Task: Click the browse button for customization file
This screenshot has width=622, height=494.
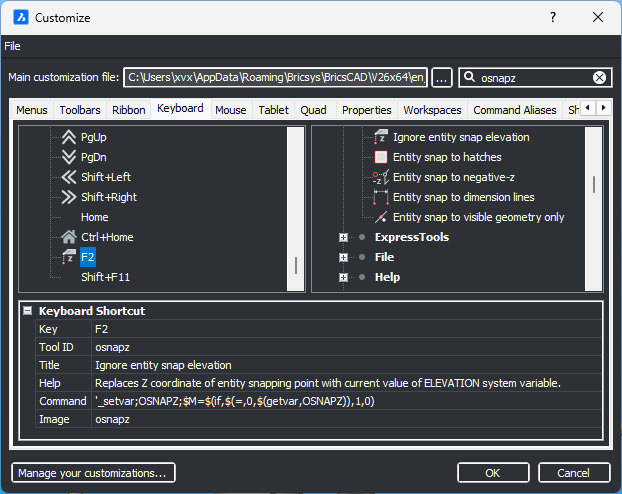Action: 442,78
